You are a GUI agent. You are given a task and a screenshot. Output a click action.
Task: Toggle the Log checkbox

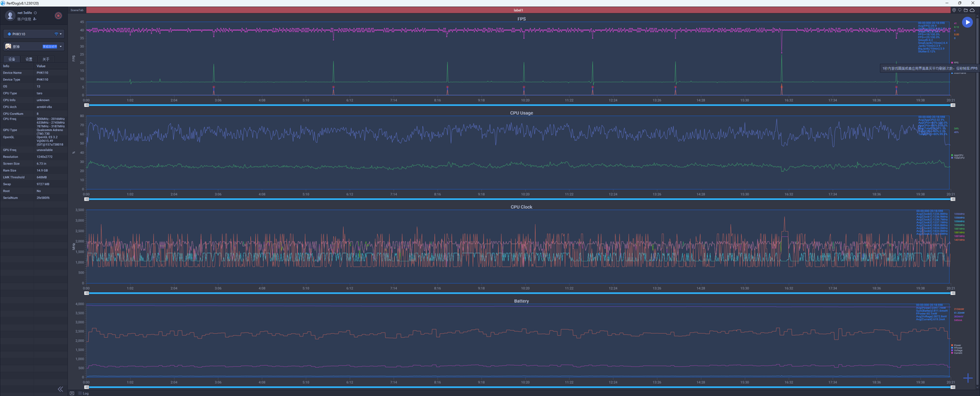click(80, 393)
